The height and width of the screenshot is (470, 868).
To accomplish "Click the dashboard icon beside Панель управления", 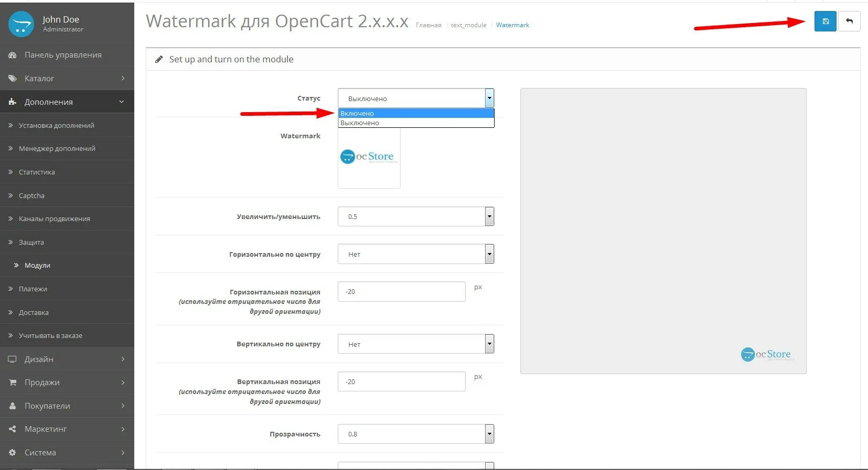I will coord(13,55).
